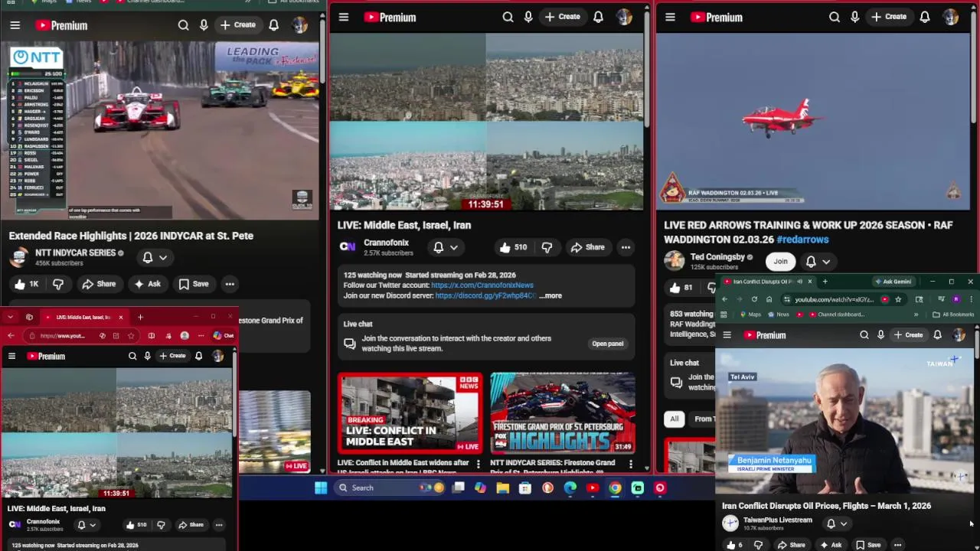Select the All chip in the Red Arrows window
The height and width of the screenshot is (551, 980).
point(674,419)
